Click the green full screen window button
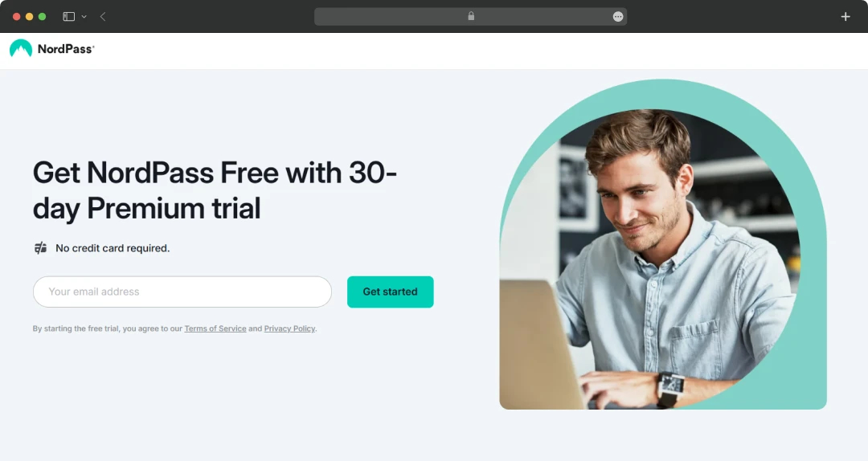Viewport: 868px width, 461px height. click(x=42, y=17)
